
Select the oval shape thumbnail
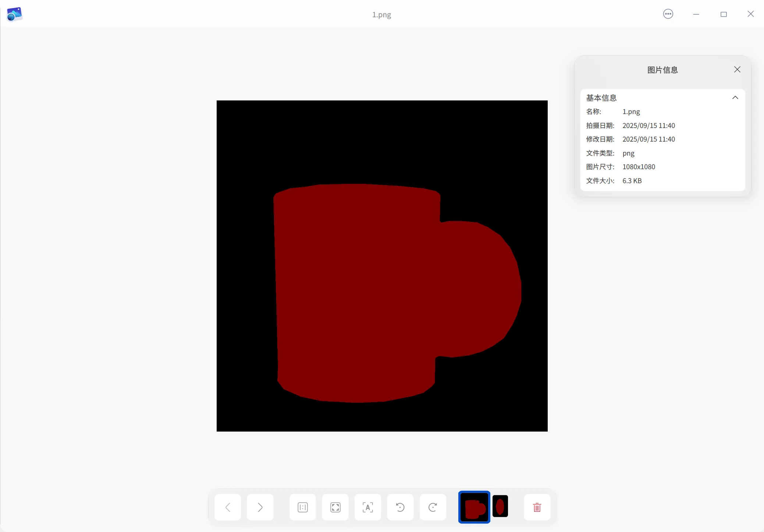[500, 507]
